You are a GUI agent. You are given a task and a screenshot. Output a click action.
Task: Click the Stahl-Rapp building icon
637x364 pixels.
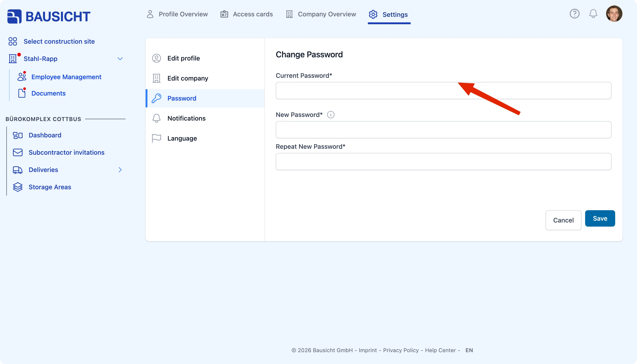(13, 59)
